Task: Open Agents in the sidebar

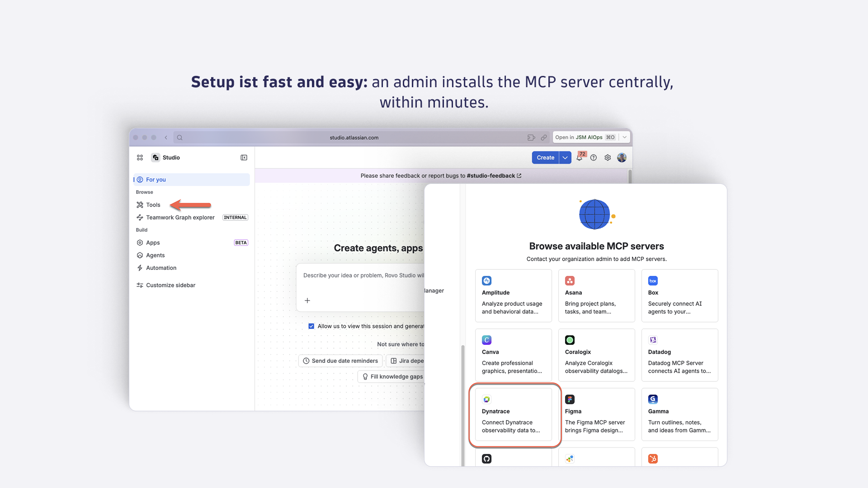Action: coord(156,255)
